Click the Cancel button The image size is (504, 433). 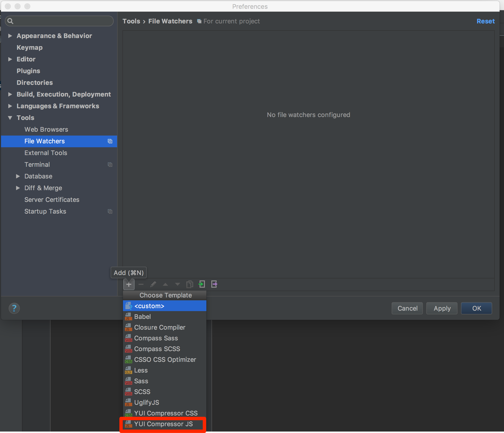(407, 308)
